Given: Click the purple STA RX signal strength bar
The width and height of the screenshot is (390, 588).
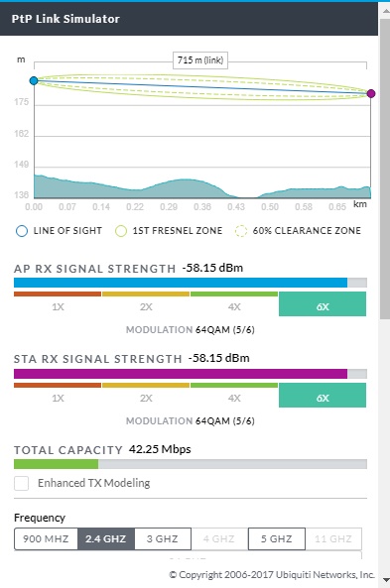Looking at the screenshot, I should click(x=181, y=374).
